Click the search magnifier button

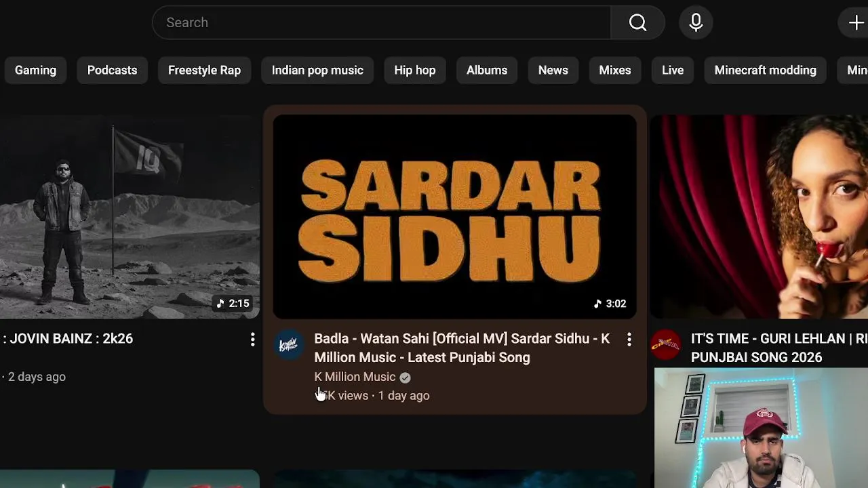click(x=637, y=22)
